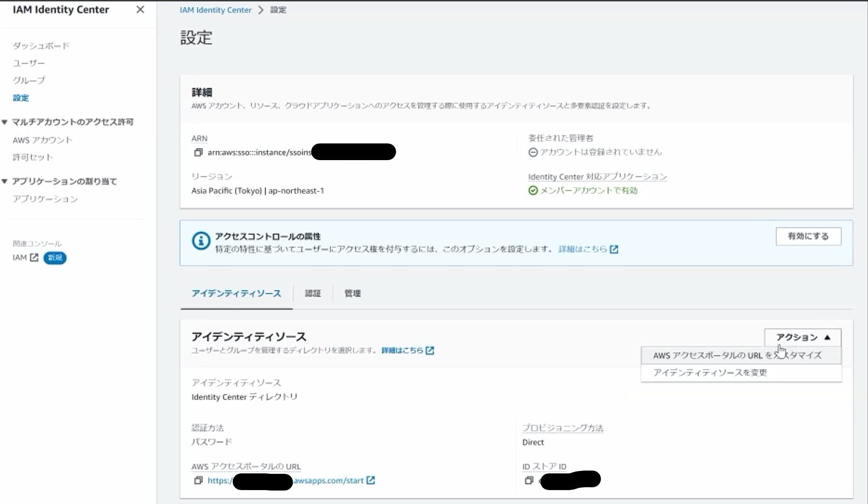The height and width of the screenshot is (504, 868).
Task: Open 許可セット in the sidebar
Action: coord(33,157)
